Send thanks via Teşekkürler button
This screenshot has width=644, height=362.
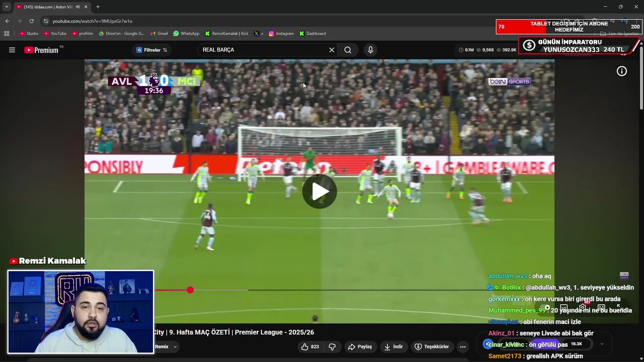pyautogui.click(x=432, y=346)
